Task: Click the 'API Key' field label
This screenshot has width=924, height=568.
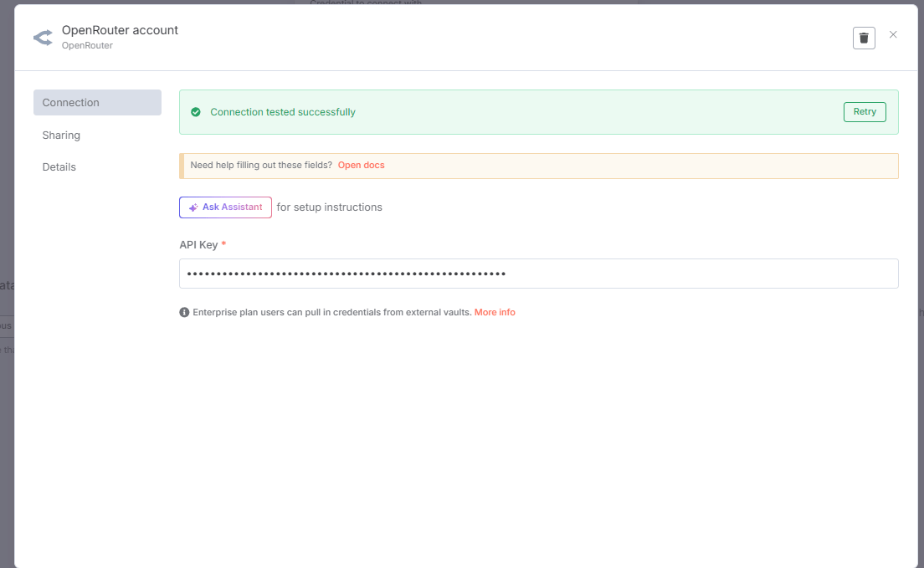Action: coord(198,244)
